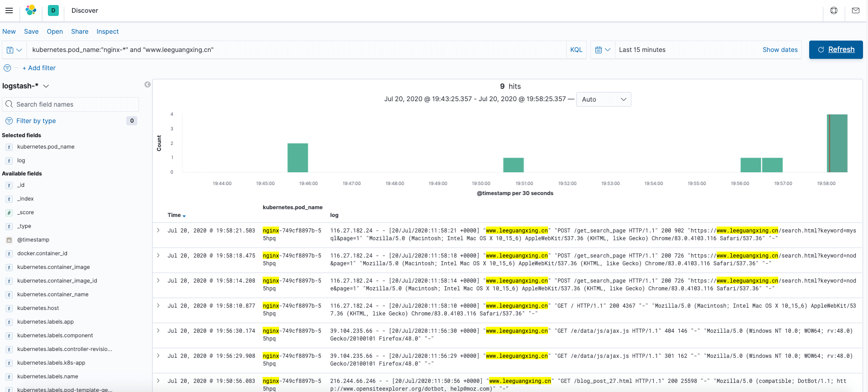Image resolution: width=868 pixels, height=392 pixels.
Task: Click the Elastic logo icon
Action: point(31,10)
